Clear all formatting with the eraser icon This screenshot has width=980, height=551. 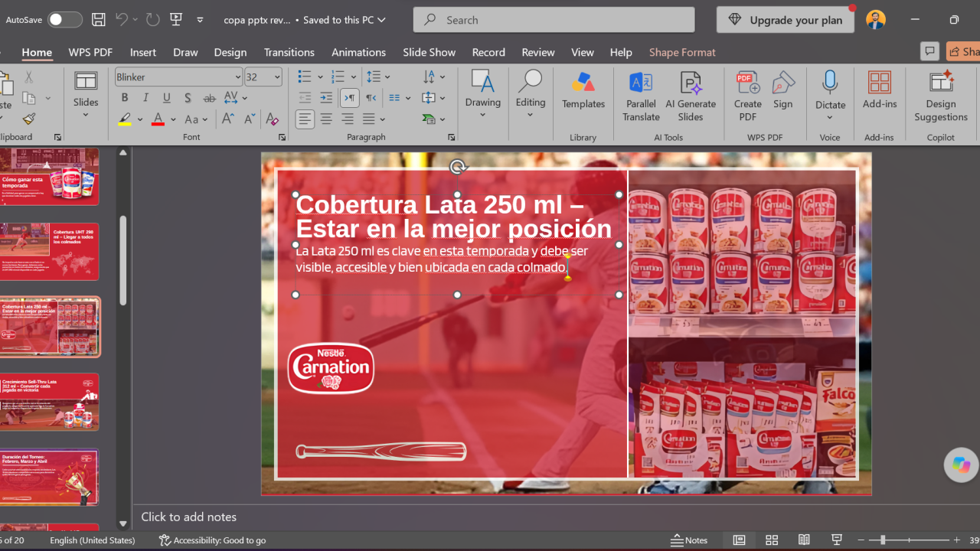tap(272, 119)
